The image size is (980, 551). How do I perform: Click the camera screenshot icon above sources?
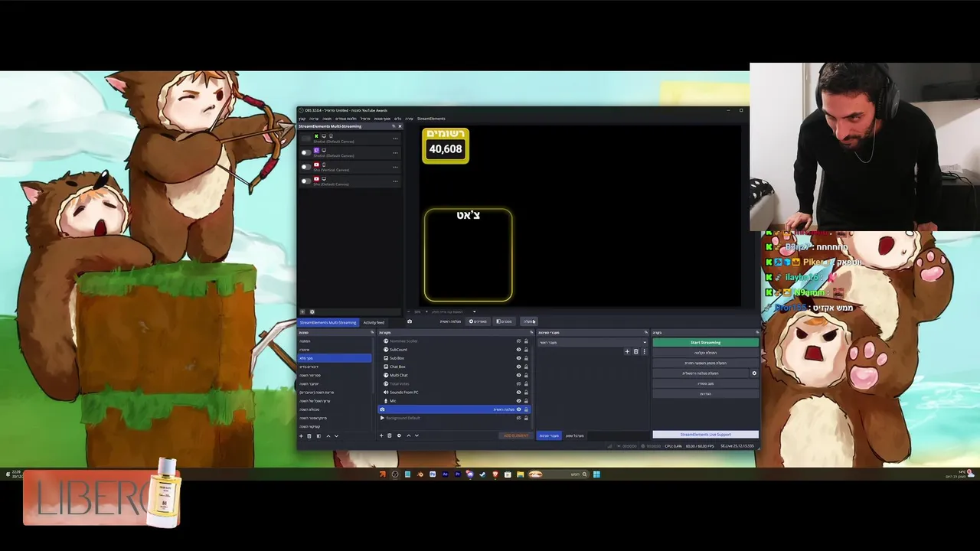pos(410,321)
